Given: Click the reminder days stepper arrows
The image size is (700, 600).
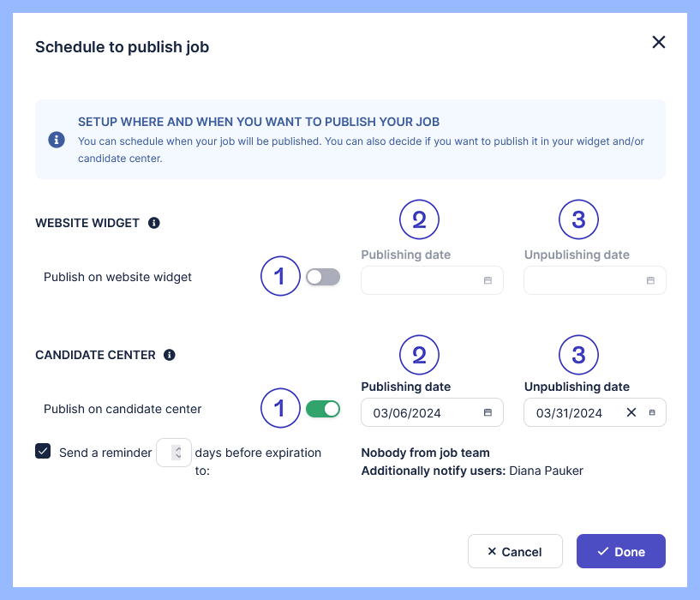Looking at the screenshot, I should 178,453.
